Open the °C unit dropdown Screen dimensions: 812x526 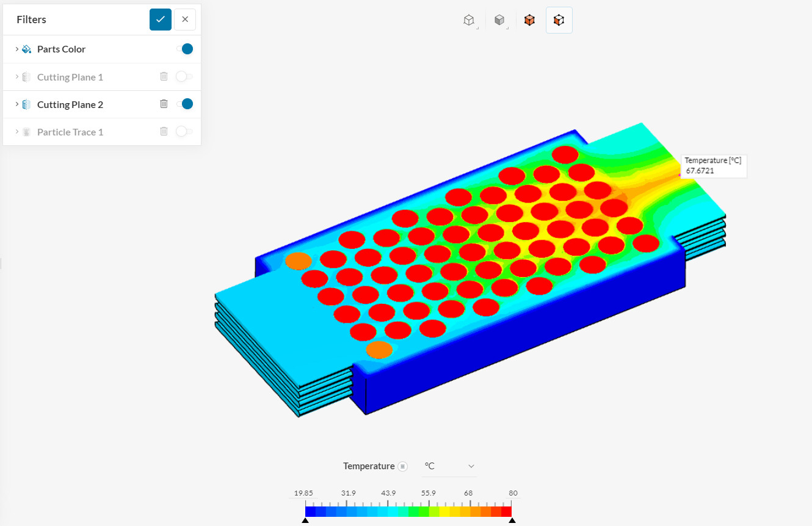click(449, 466)
